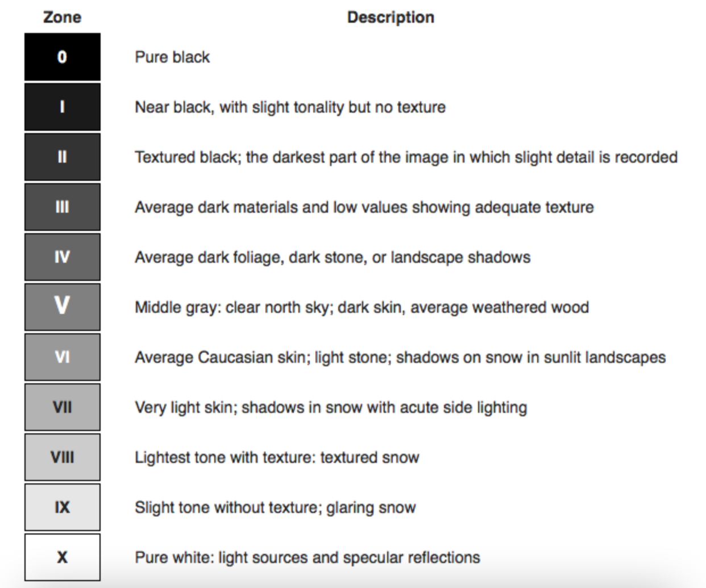Select the Zone VII light gray swatch
This screenshot has width=706, height=588.
[x=63, y=407]
